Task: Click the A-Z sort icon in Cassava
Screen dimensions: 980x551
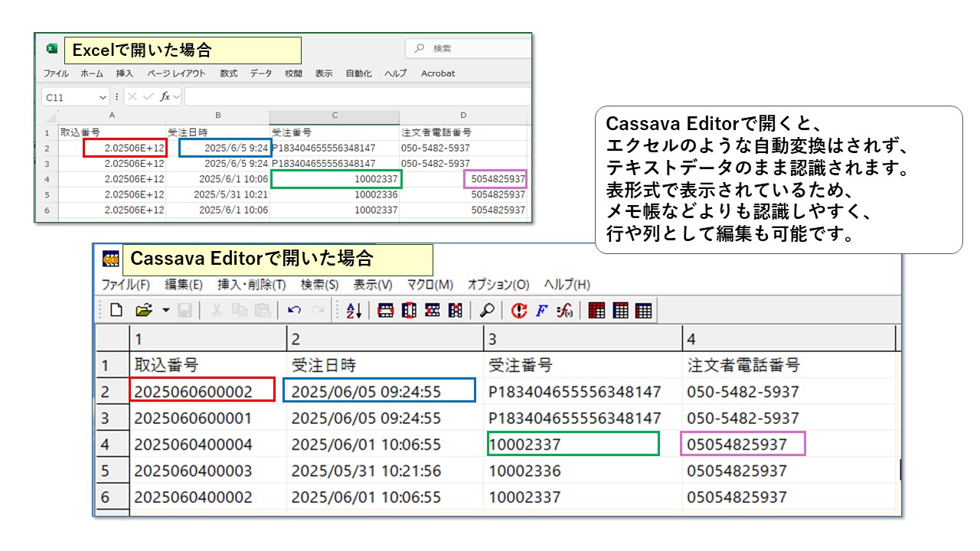Action: [x=354, y=311]
